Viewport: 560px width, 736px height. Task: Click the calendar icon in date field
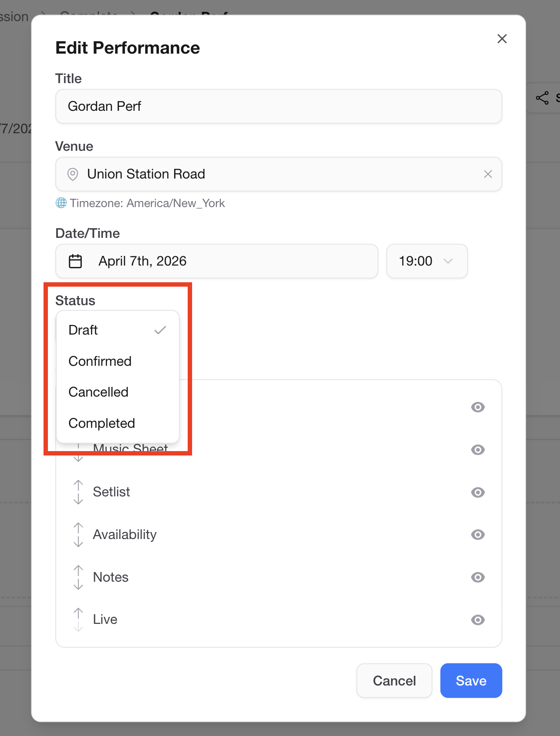[x=75, y=261]
